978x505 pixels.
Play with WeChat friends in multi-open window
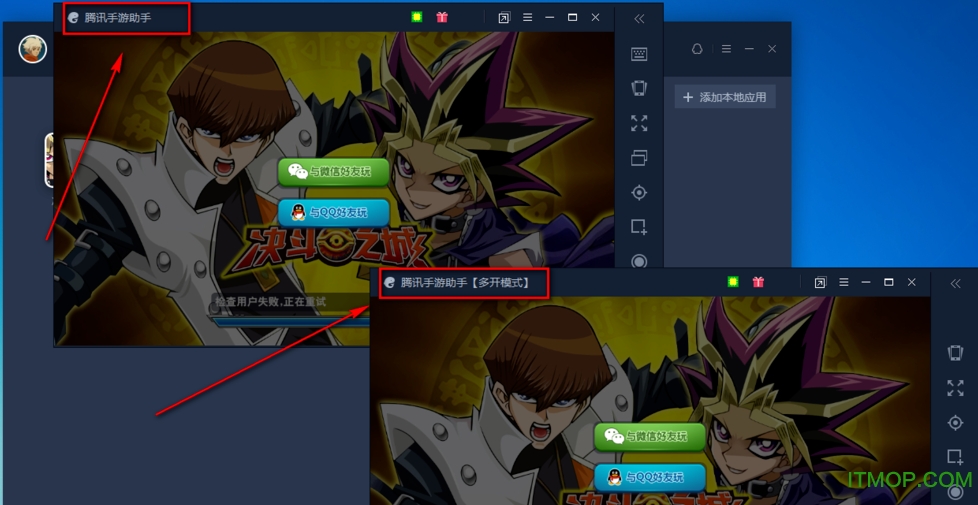point(650,436)
